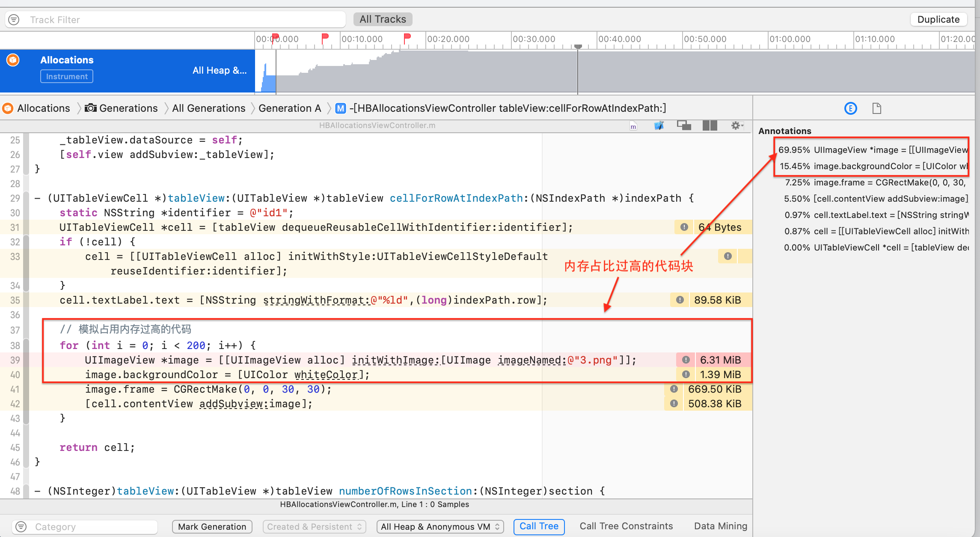
Task: Click info icon beside 64 Bytes annotation
Action: click(x=684, y=227)
